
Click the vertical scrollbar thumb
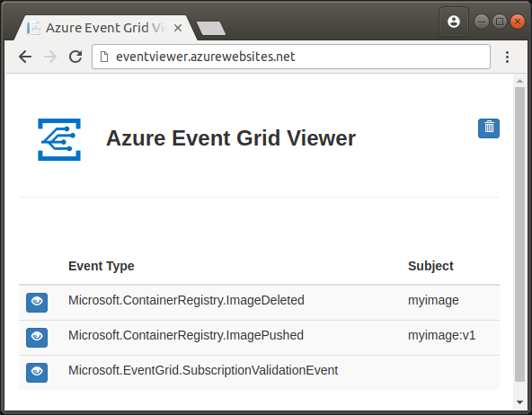pyautogui.click(x=519, y=234)
